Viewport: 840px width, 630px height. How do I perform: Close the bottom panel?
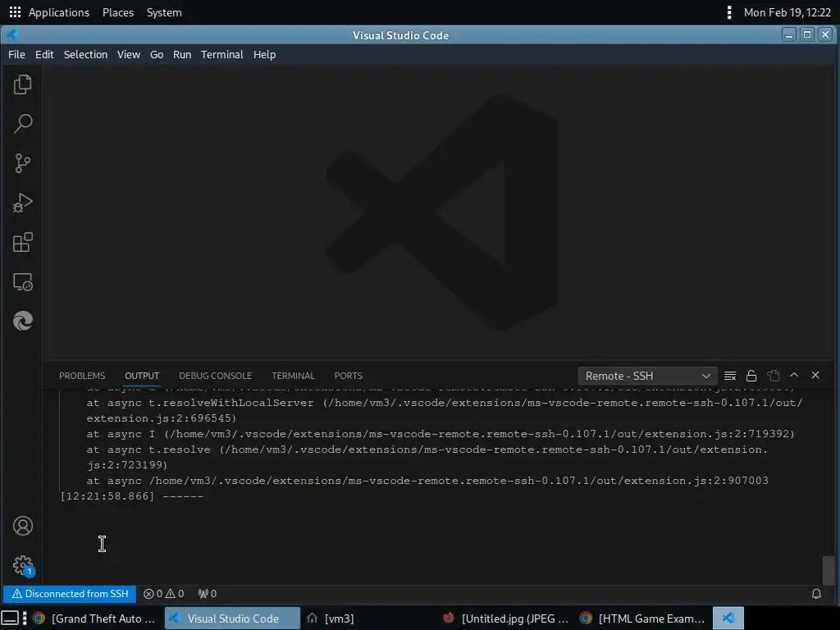click(x=815, y=375)
